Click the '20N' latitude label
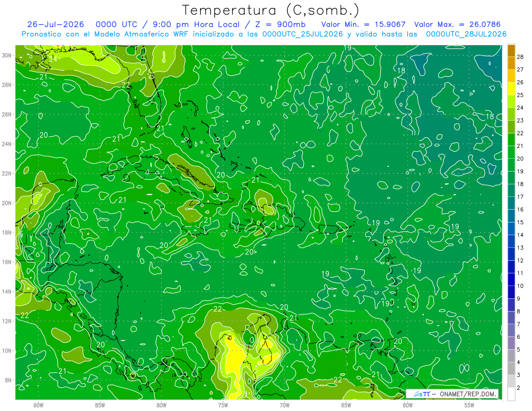532x411 pixels. coord(8,203)
